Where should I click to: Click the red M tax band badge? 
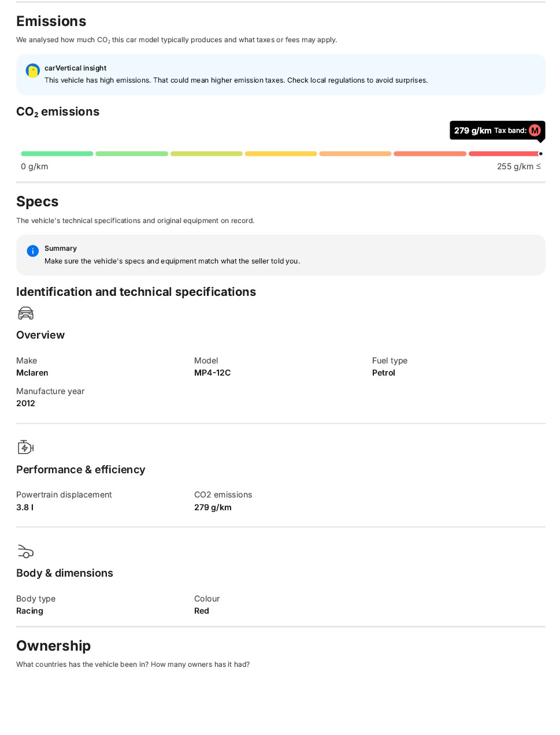click(x=535, y=131)
